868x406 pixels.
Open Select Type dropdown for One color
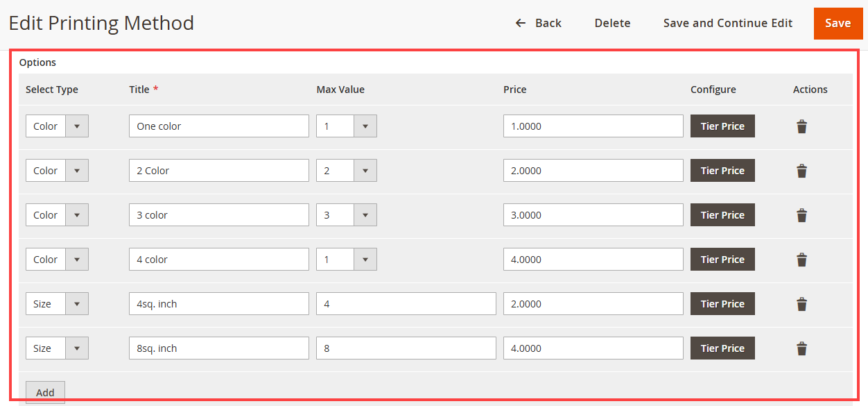tap(57, 126)
